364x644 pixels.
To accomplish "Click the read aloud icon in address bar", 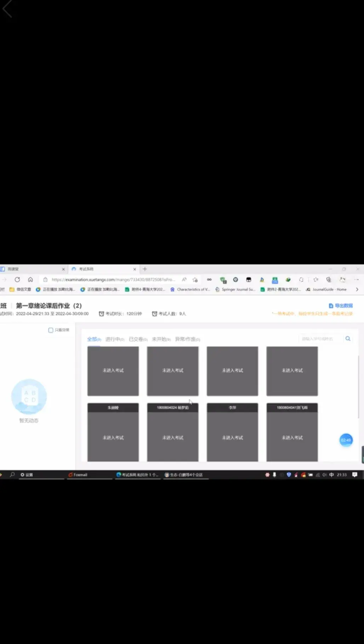I will 184,280.
